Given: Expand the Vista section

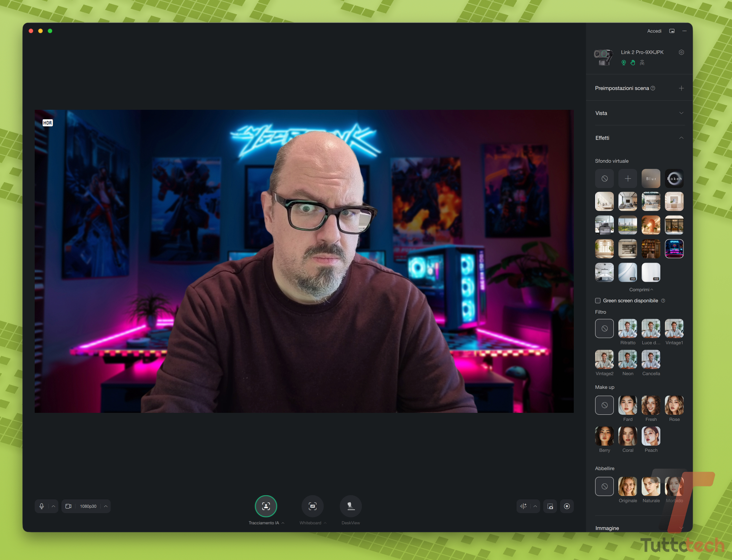Looking at the screenshot, I should click(681, 113).
